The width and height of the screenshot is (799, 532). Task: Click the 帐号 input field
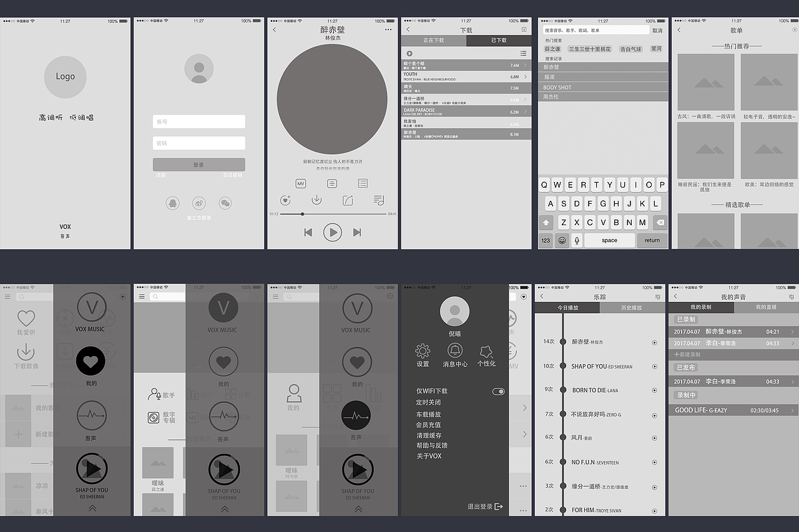[x=199, y=122]
